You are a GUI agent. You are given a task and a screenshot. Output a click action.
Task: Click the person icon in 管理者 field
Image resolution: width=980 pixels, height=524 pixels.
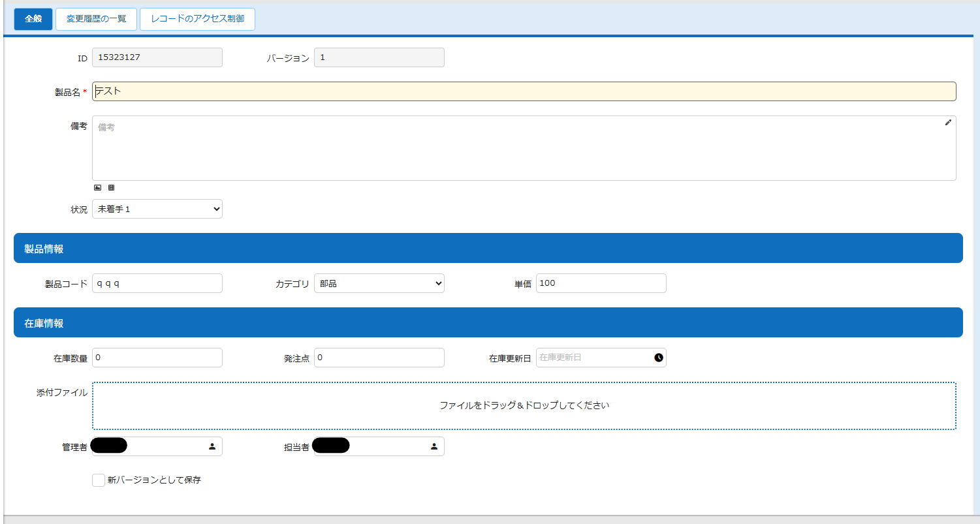tap(212, 446)
